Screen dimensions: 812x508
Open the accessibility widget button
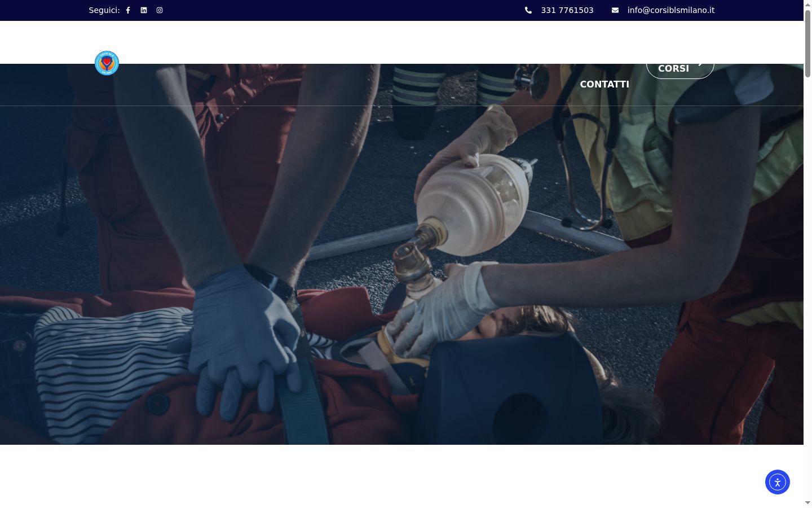[x=778, y=482]
